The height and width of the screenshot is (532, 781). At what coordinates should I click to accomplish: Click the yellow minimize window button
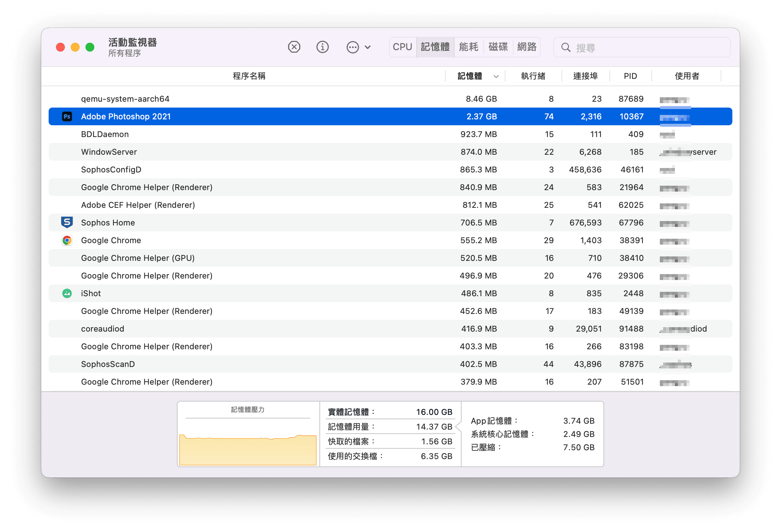[x=75, y=47]
